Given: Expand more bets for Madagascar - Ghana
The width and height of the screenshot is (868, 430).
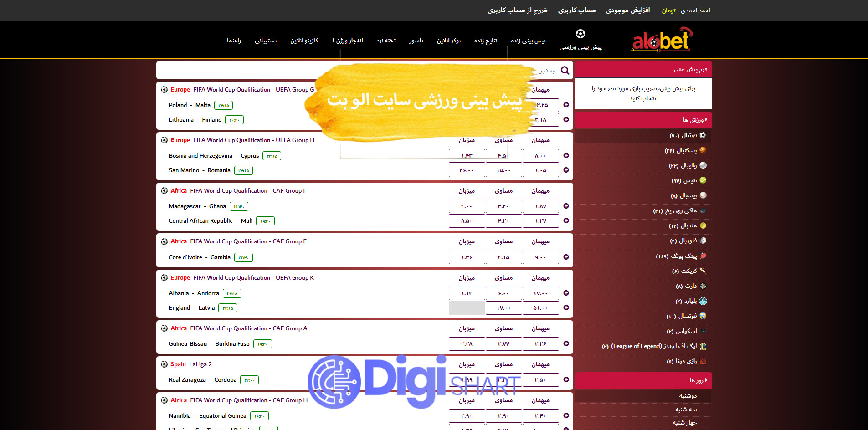Looking at the screenshot, I should [566, 206].
